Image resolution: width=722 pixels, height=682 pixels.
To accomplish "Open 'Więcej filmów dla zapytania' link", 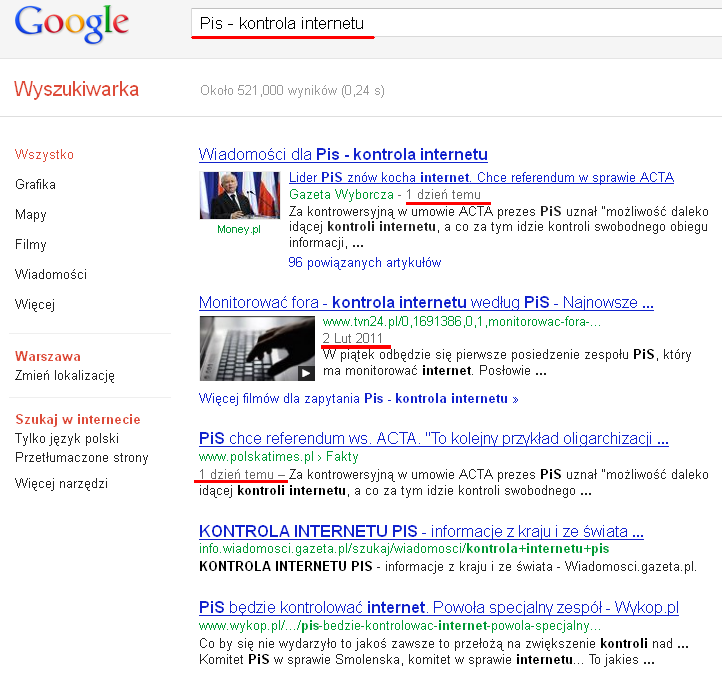I will [358, 399].
